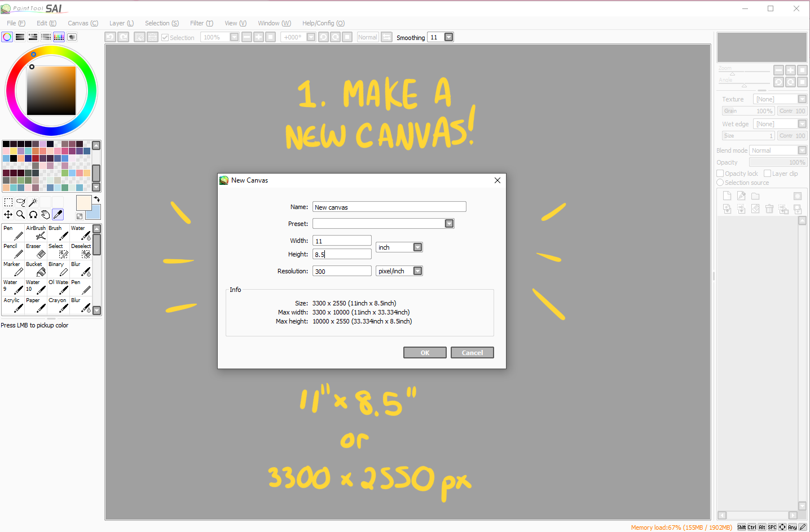Confirm new canvas with OK button
The image size is (810, 532).
pos(425,353)
